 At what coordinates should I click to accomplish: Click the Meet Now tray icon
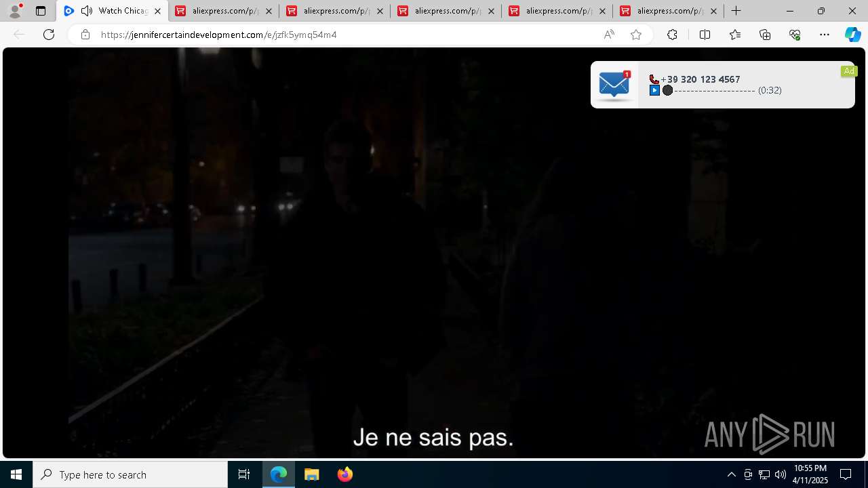pos(748,474)
